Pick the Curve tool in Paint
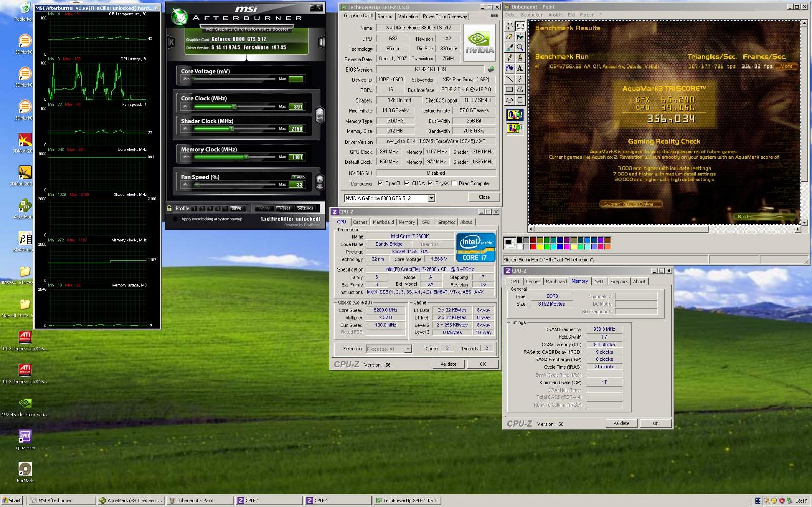This screenshot has width=812, height=507. pos(520,79)
